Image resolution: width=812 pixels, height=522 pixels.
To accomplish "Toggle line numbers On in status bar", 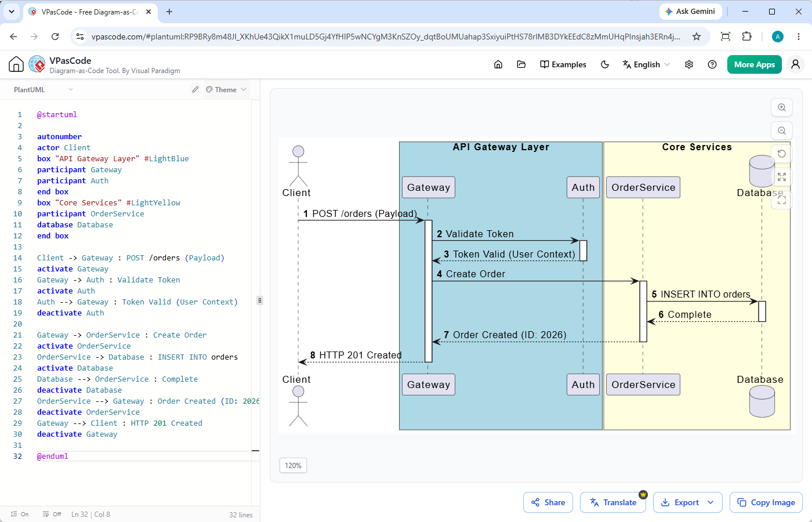I will click(x=20, y=514).
